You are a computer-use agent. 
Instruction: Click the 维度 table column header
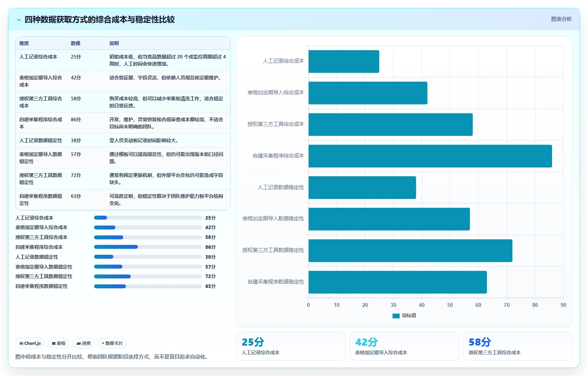[x=24, y=43]
